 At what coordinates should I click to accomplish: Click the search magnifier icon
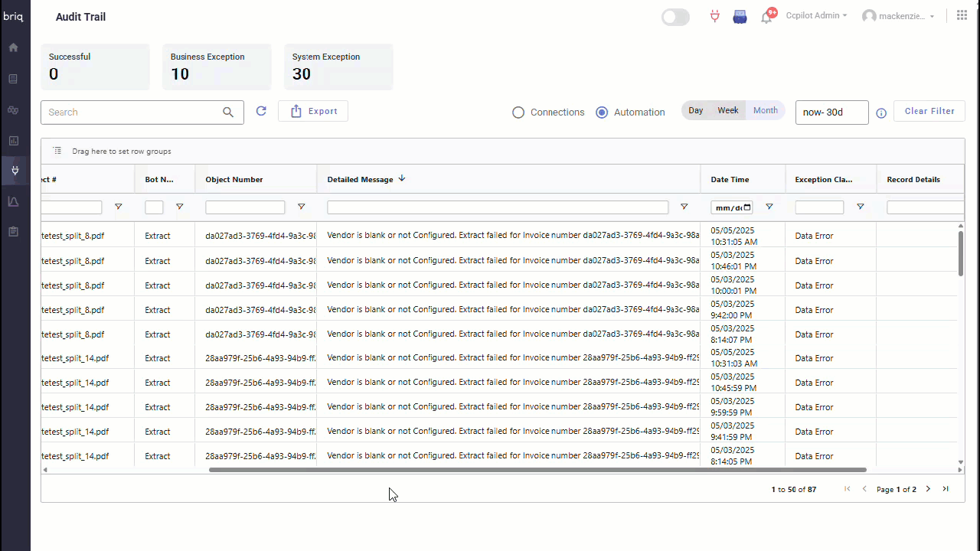click(x=228, y=112)
